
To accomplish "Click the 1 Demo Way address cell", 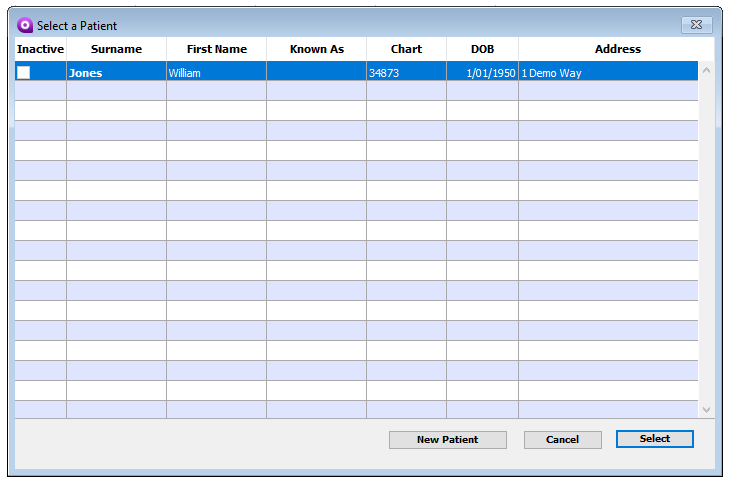I will [551, 73].
